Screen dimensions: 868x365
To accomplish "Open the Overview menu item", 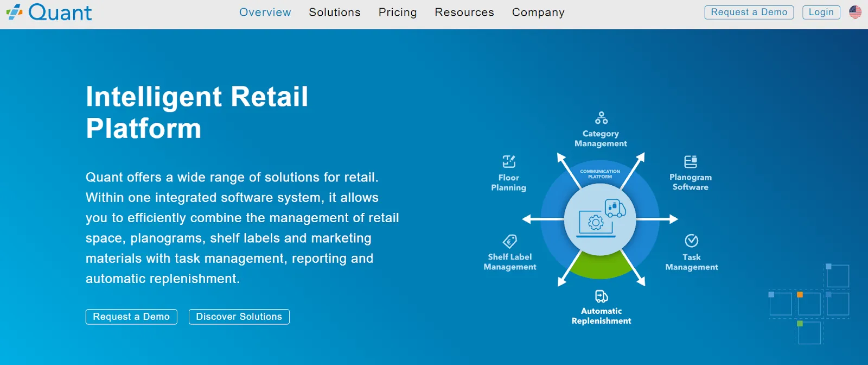I will click(x=265, y=12).
